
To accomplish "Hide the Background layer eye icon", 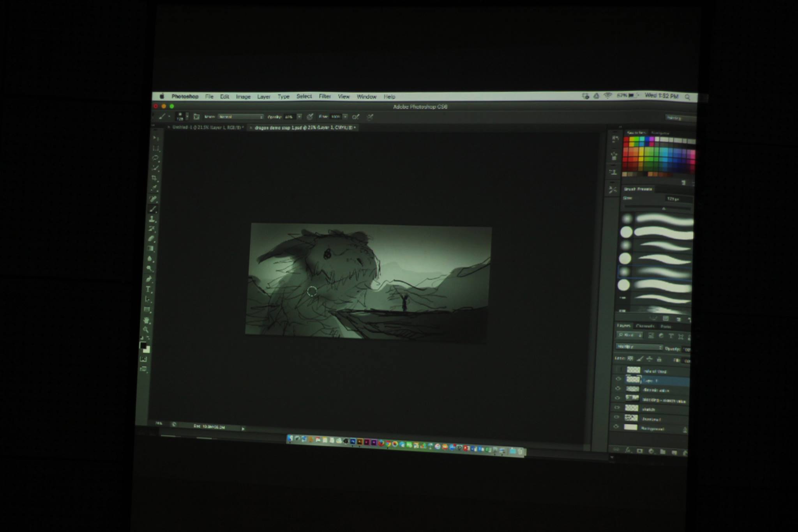I will point(616,426).
